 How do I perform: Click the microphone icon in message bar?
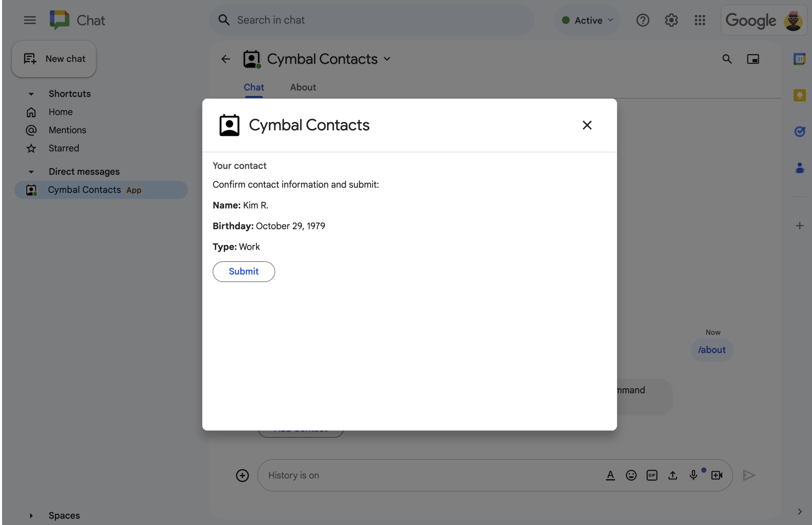pos(694,475)
